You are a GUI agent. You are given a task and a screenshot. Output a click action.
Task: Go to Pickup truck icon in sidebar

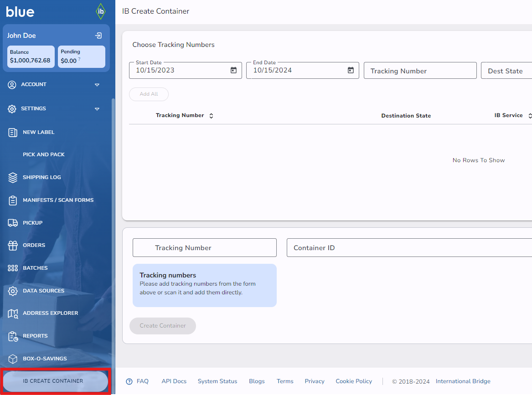13,223
